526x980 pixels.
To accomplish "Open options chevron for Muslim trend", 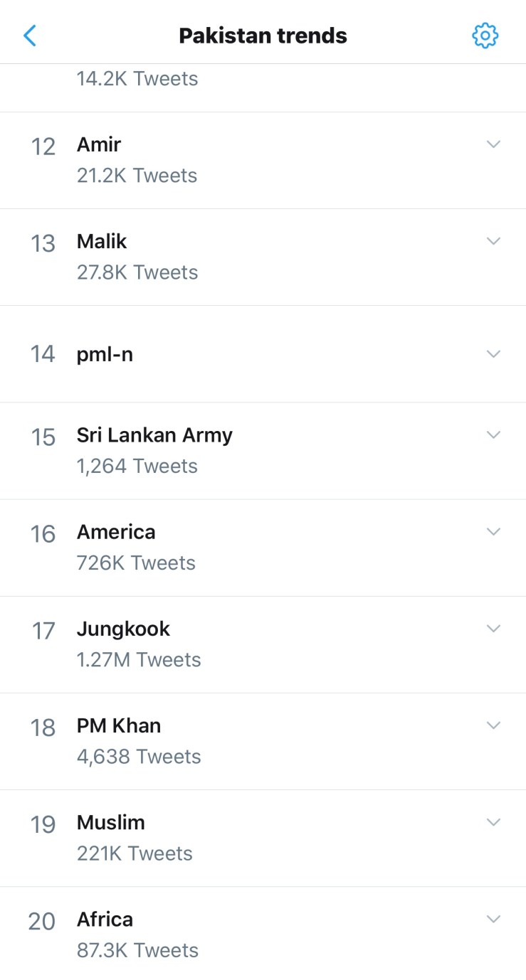I will 493,821.
